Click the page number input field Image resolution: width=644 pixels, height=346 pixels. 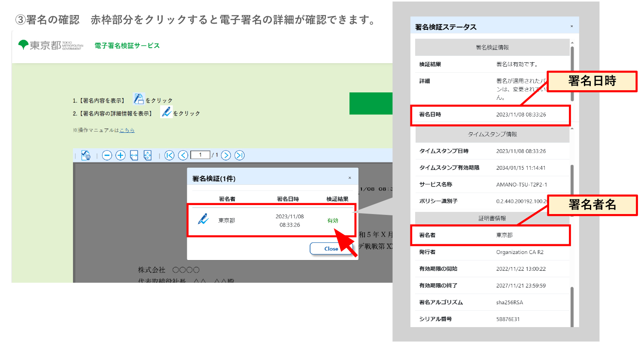tap(200, 155)
